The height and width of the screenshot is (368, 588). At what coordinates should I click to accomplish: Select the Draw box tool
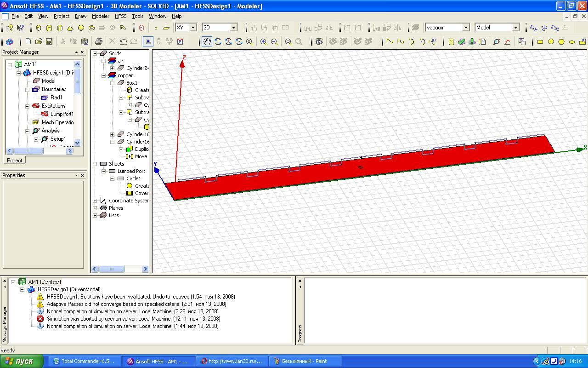(39, 28)
